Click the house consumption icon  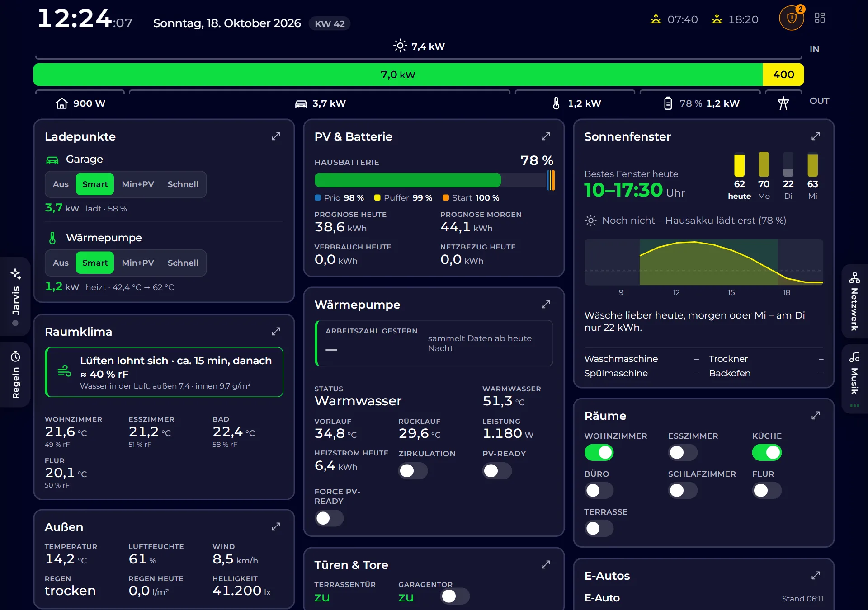61,103
